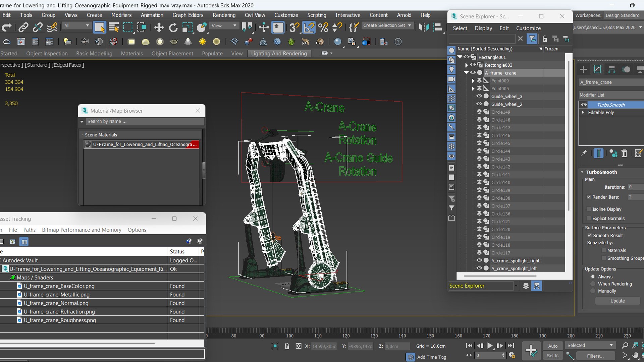Click the Update button in TurboSmooth
This screenshot has height=362, width=644.
(x=618, y=301)
